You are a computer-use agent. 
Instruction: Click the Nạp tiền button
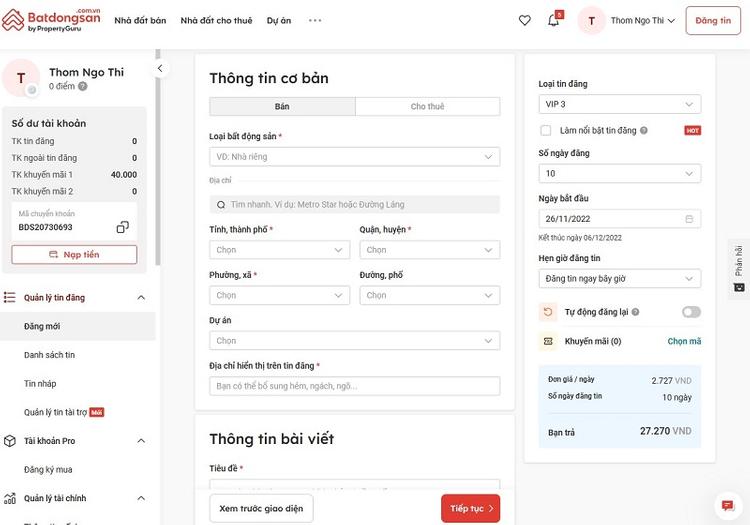(74, 255)
